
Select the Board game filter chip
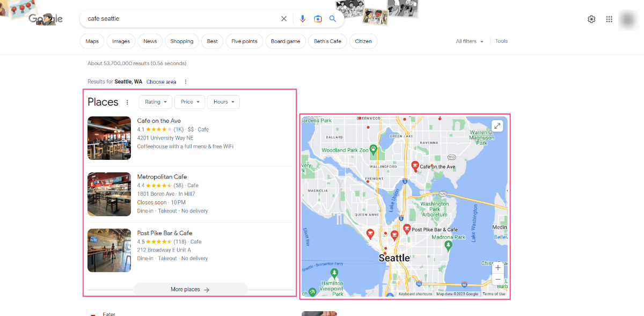pyautogui.click(x=286, y=41)
